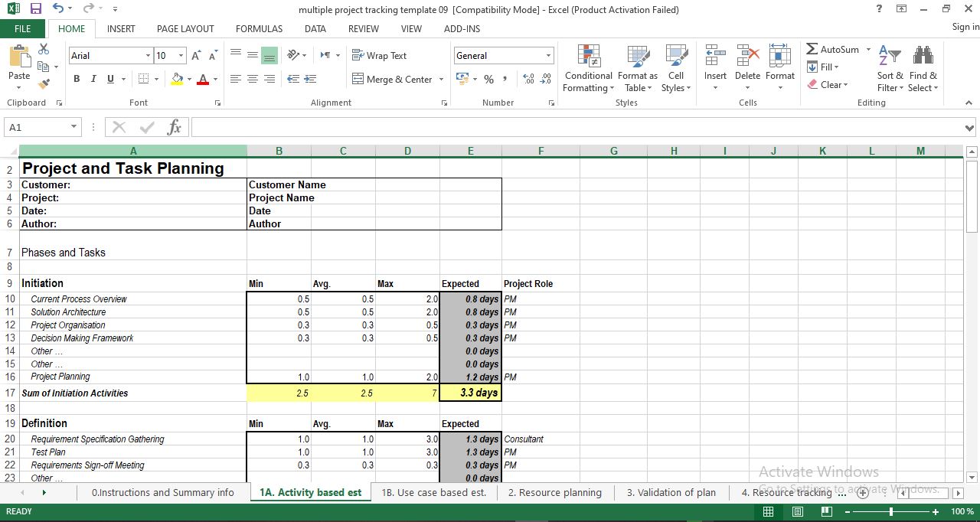
Task: Switch to the FORMULAS ribbon tab
Action: click(259, 28)
